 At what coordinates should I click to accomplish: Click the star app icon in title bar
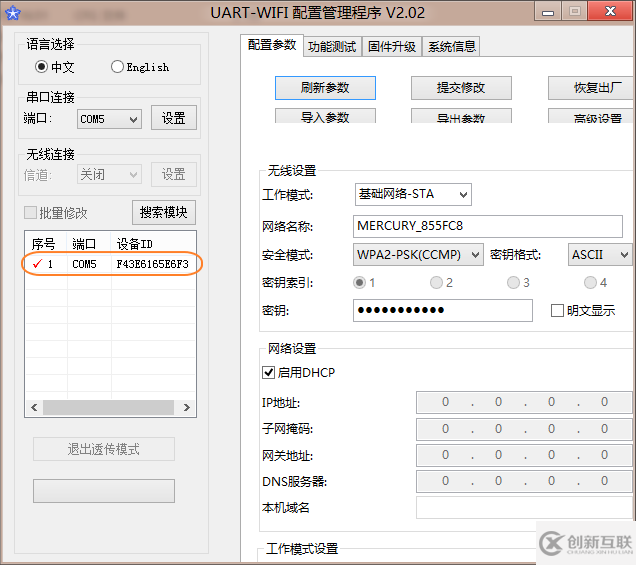coord(13,13)
